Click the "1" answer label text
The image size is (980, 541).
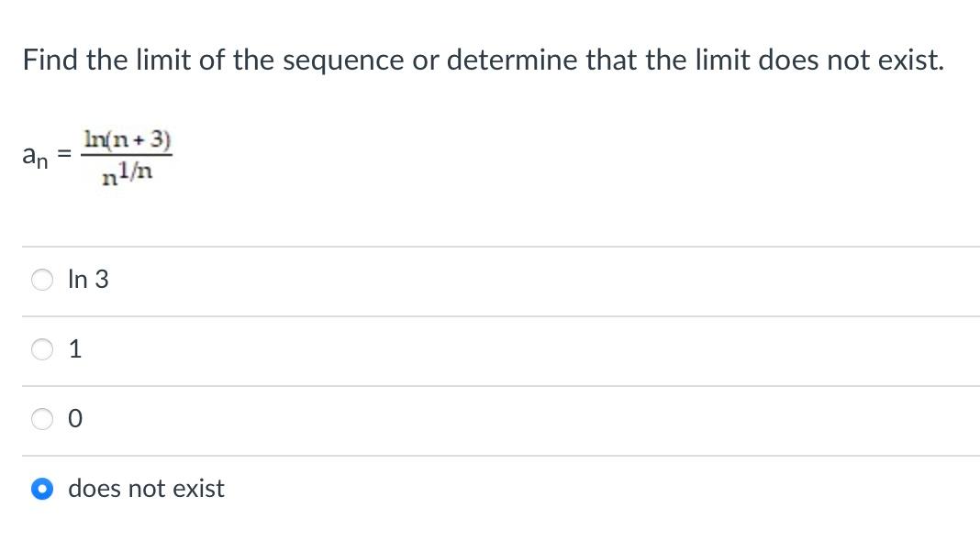coord(75,349)
